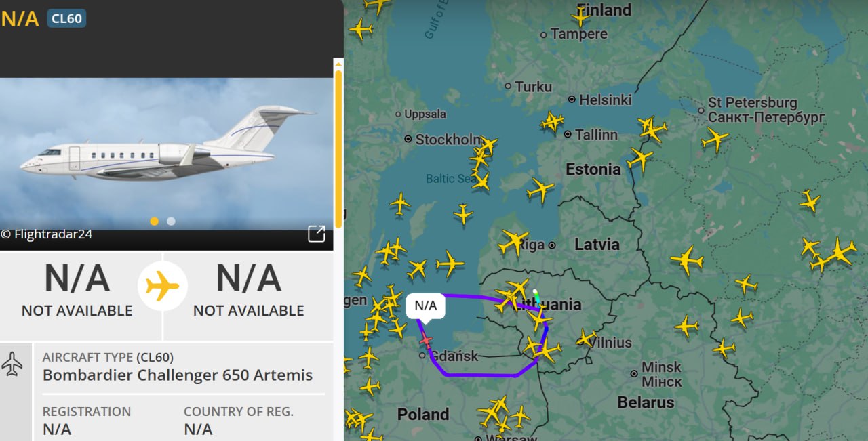868x441 pixels.
Task: Click the N/A callout label on map
Action: [x=426, y=305]
